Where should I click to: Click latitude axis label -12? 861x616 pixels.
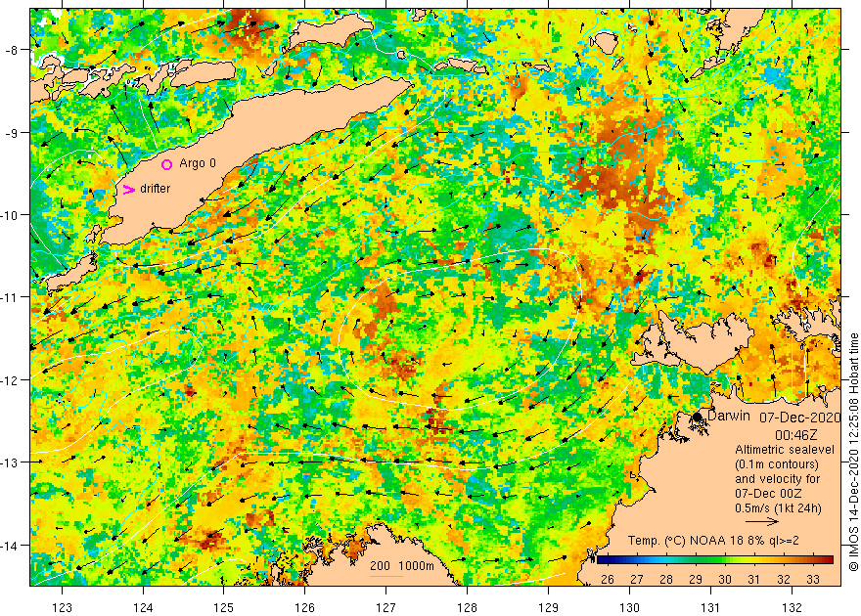point(11,380)
